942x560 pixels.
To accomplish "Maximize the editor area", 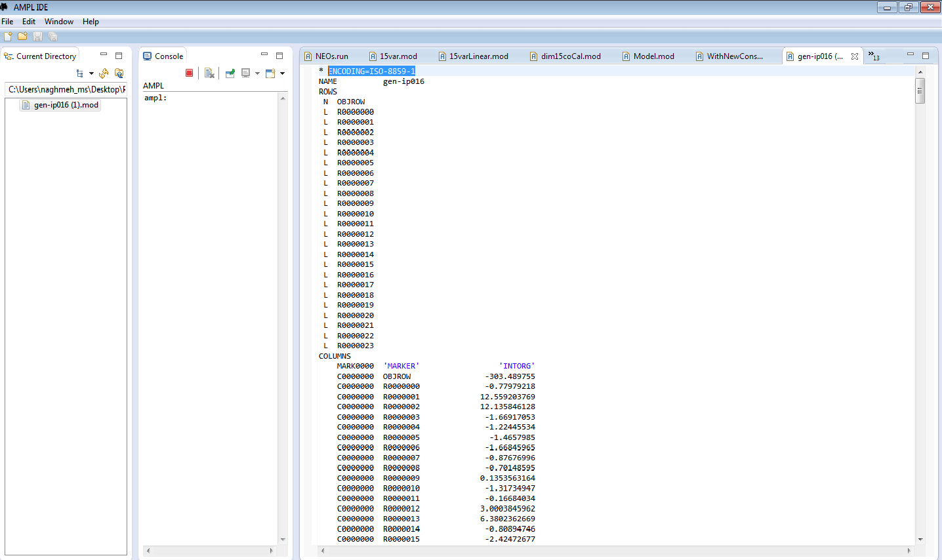I will (x=926, y=56).
